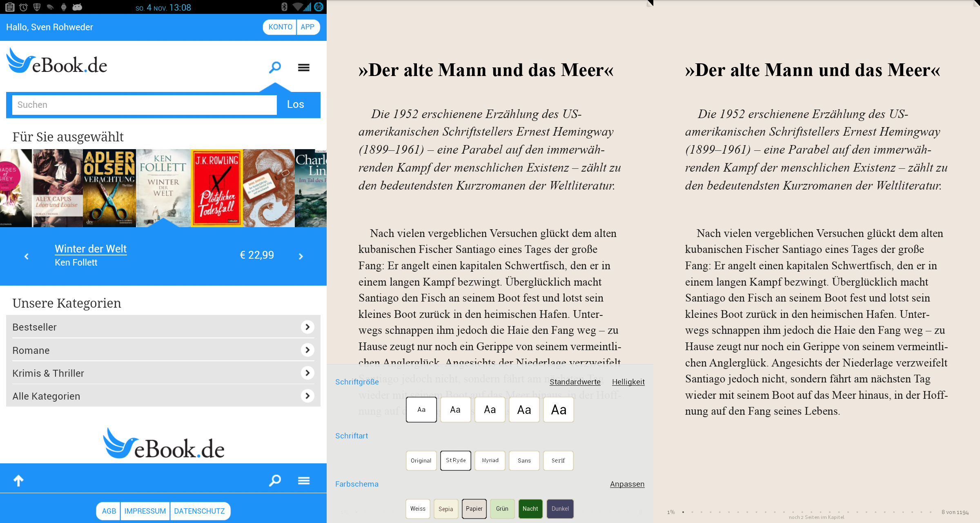Open the AGB footer link

click(109, 511)
